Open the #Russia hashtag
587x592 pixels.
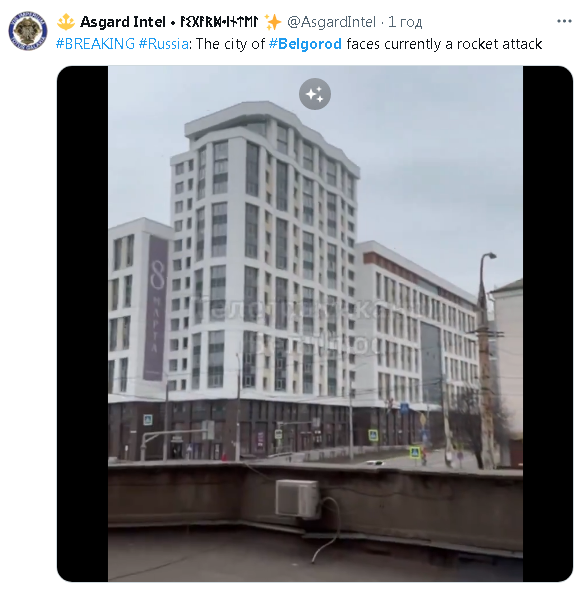click(x=163, y=44)
